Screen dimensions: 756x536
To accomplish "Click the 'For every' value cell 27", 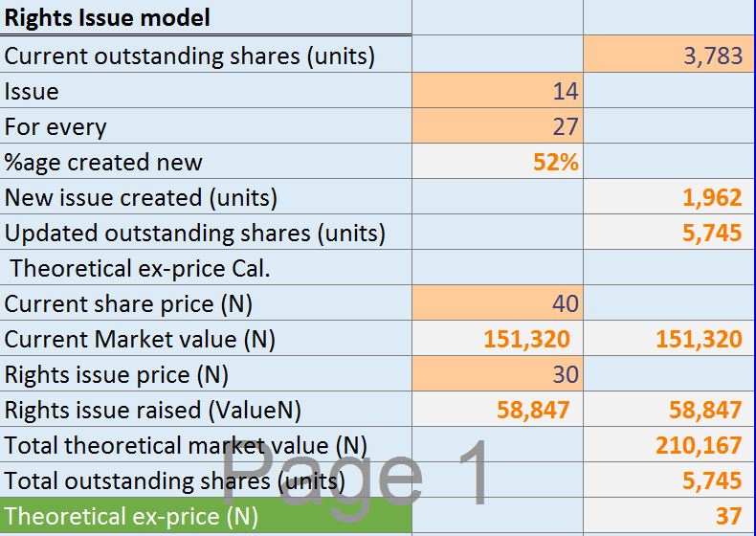I will [x=497, y=126].
